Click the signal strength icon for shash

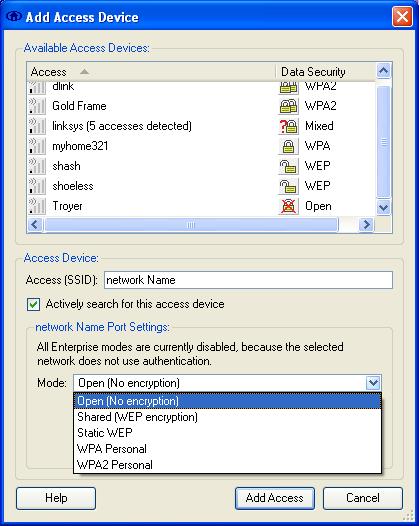click(x=37, y=166)
